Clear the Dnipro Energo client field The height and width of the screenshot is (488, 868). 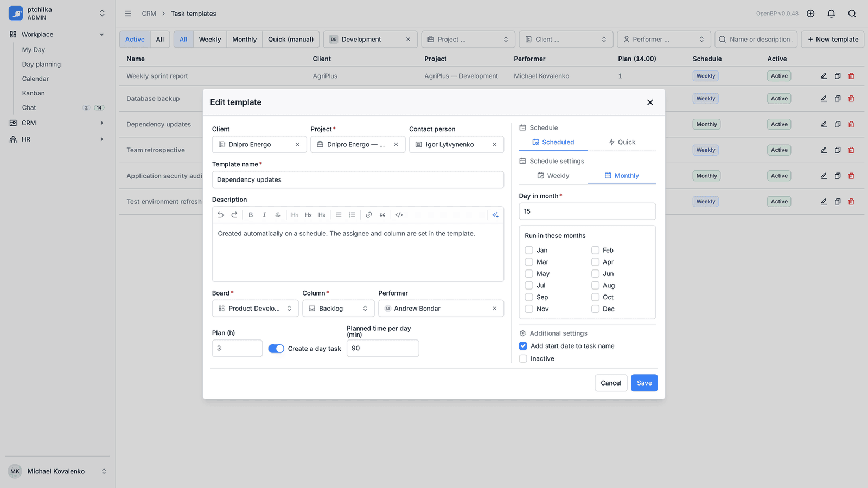click(297, 144)
